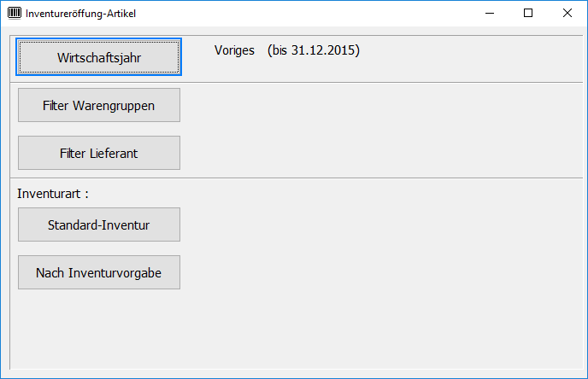Minimize the Inventureröffung-Artikel window
This screenshot has width=588, height=379.
pyautogui.click(x=490, y=13)
